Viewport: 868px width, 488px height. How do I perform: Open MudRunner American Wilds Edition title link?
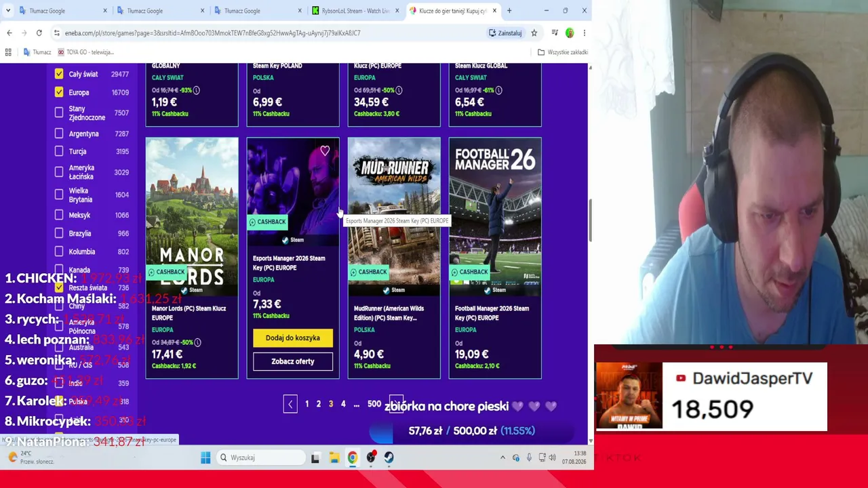click(389, 313)
